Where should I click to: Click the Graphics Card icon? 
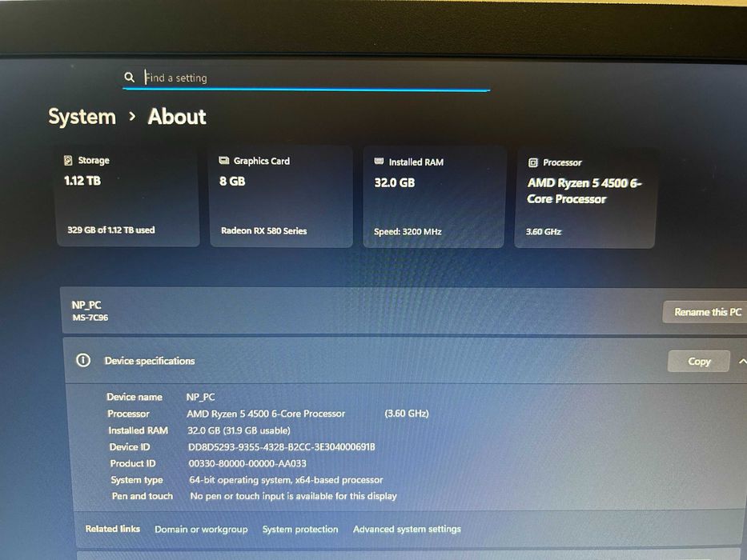[x=224, y=161]
